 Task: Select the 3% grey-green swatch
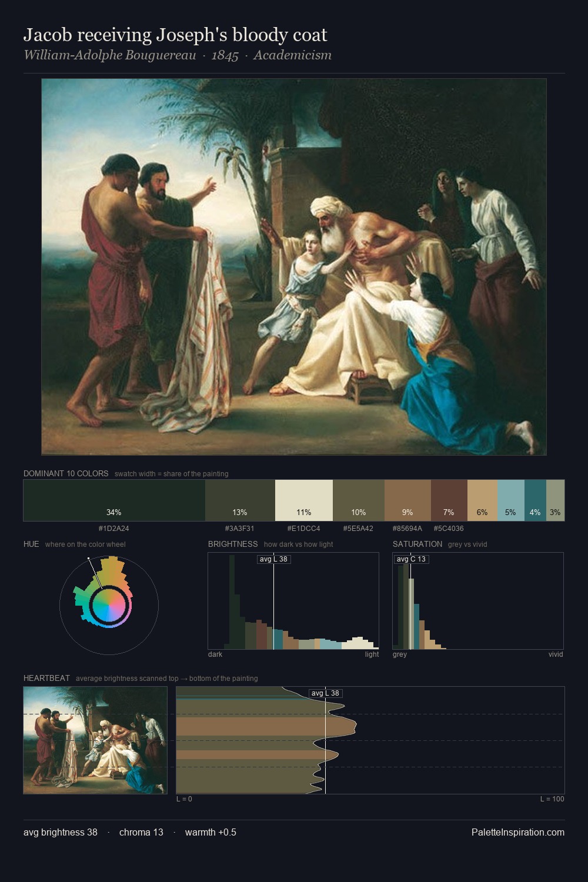[555, 500]
